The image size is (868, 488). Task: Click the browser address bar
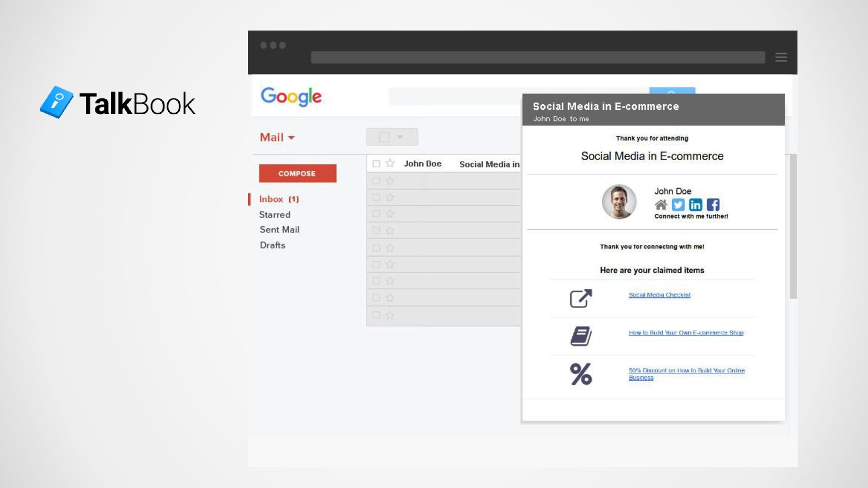pyautogui.click(x=538, y=57)
